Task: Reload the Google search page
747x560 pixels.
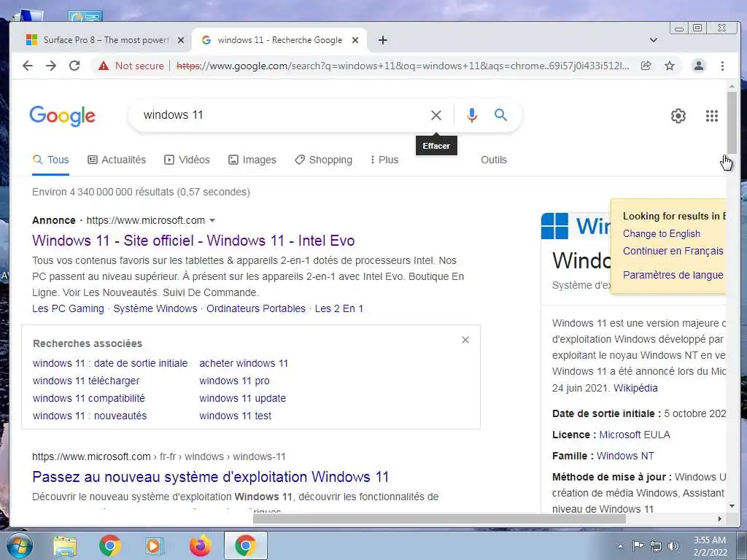Action: (x=74, y=66)
